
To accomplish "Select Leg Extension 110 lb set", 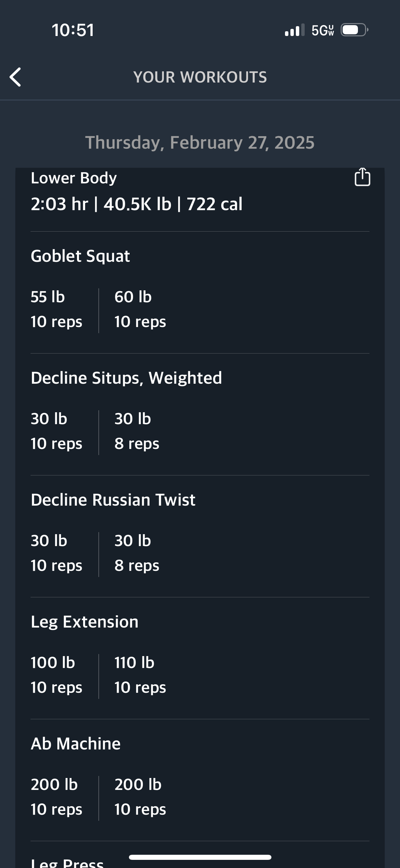I will coord(140,675).
